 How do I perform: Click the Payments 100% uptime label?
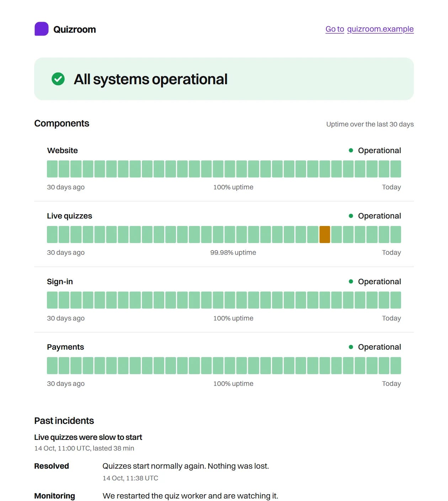[233, 383]
